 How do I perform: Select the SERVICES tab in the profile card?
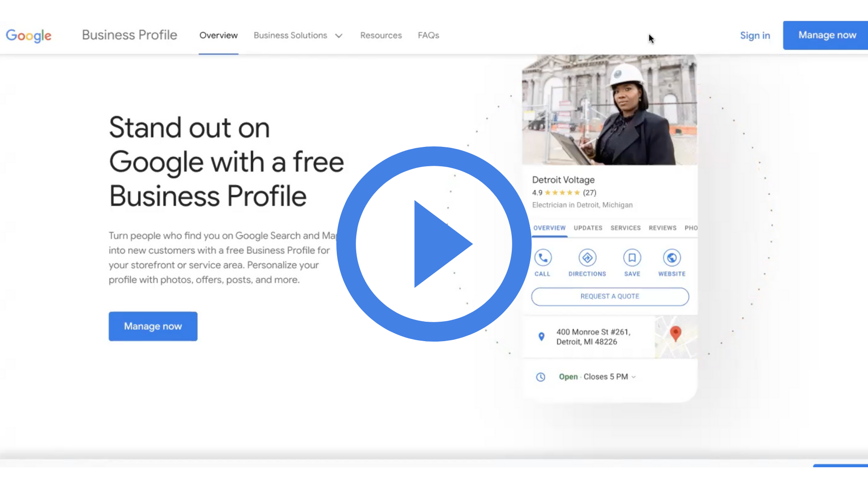625,228
